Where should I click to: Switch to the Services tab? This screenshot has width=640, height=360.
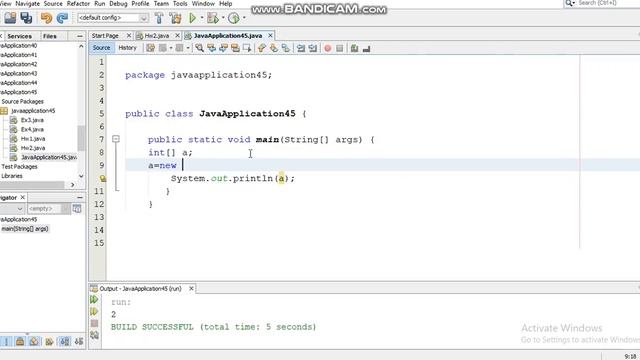[19, 36]
